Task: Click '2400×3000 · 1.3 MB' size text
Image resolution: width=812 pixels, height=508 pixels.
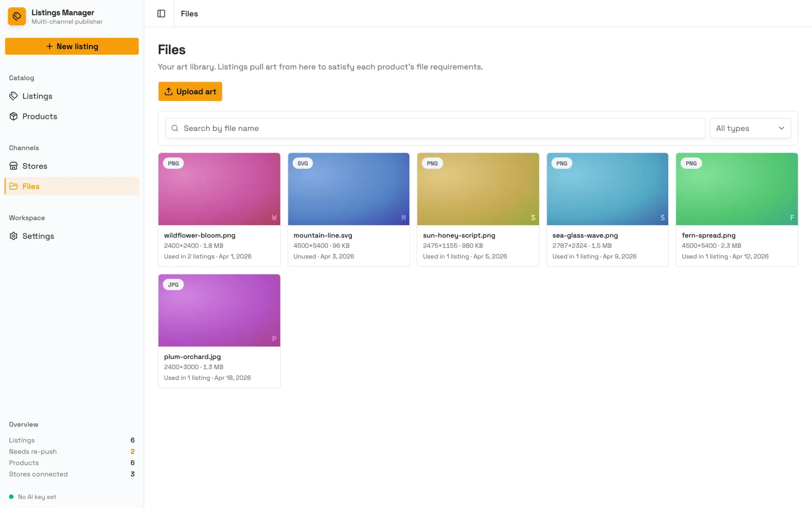Action: click(x=194, y=367)
